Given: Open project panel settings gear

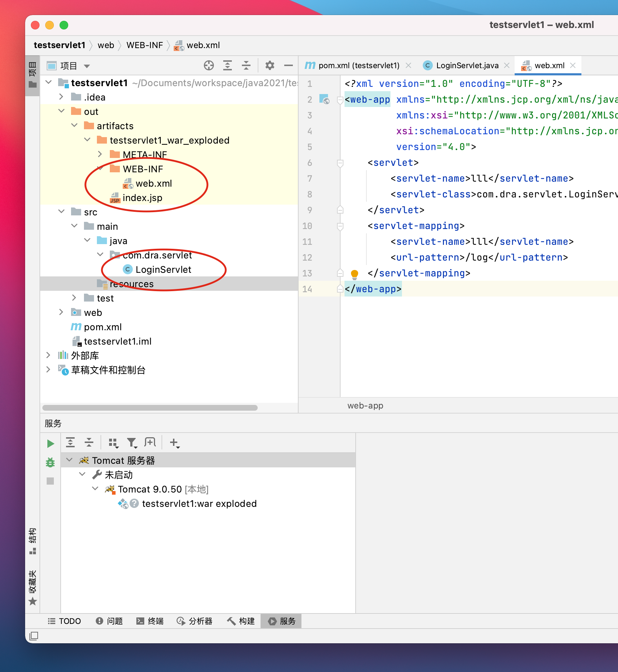Looking at the screenshot, I should click(270, 65).
